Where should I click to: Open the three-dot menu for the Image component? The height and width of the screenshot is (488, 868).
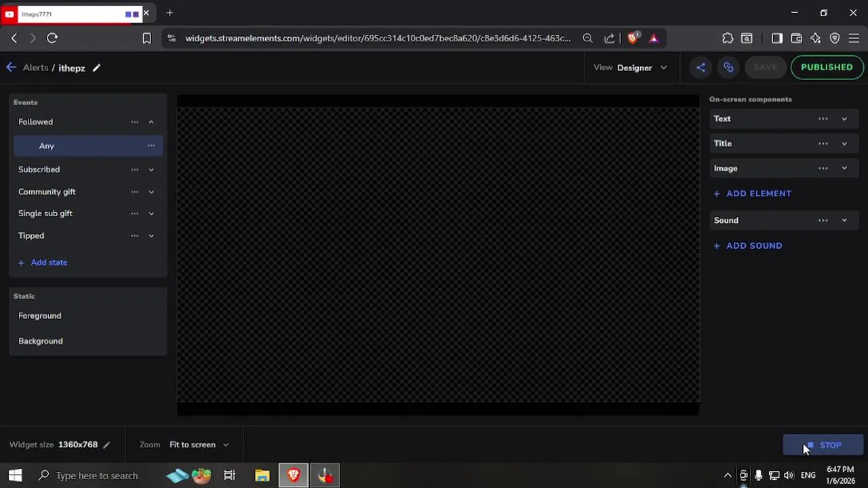[x=823, y=168]
